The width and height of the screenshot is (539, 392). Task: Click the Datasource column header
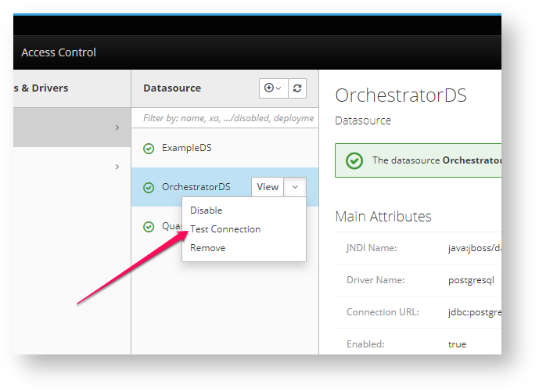172,88
